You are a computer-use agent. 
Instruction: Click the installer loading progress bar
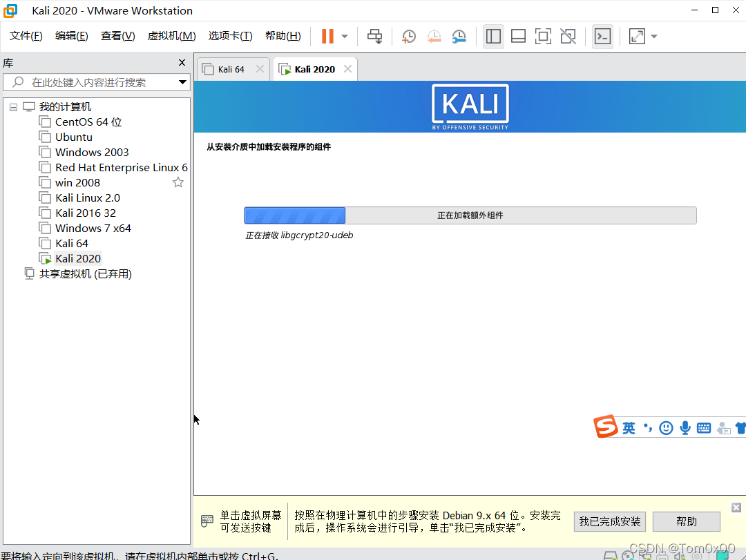[x=470, y=215]
